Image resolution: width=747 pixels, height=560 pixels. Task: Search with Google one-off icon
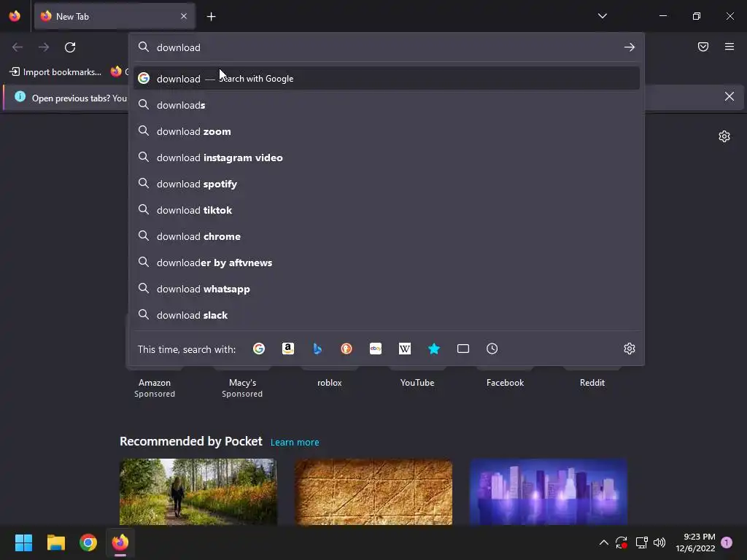pos(259,349)
